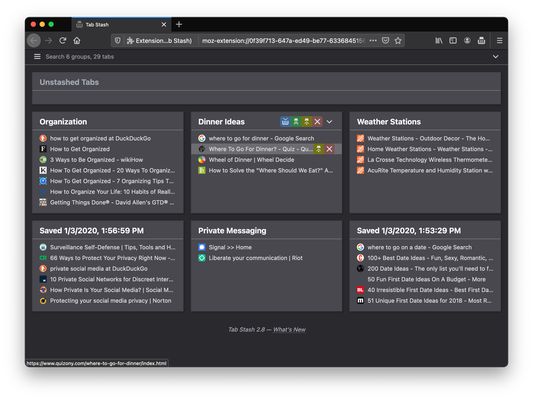
Task: Open 'Tab Stash 2.8 — What's New' link
Action: coord(266,329)
